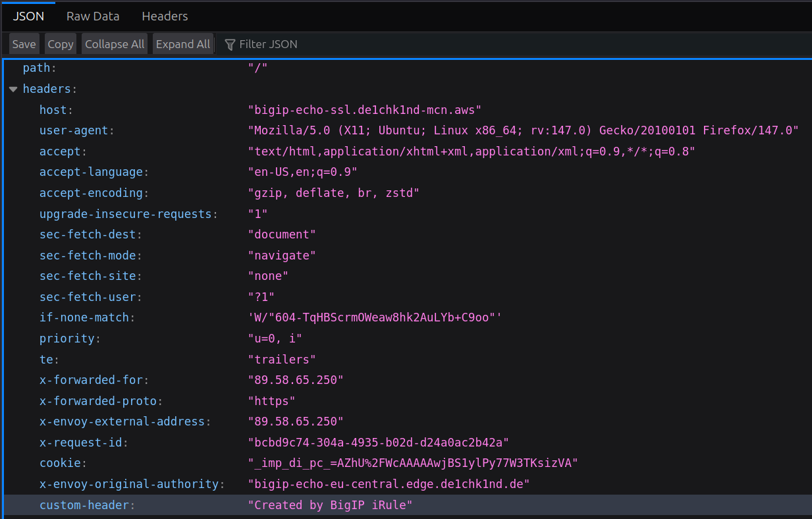Collapse the headers tree node arrow
The image size is (812, 519).
tap(13, 89)
